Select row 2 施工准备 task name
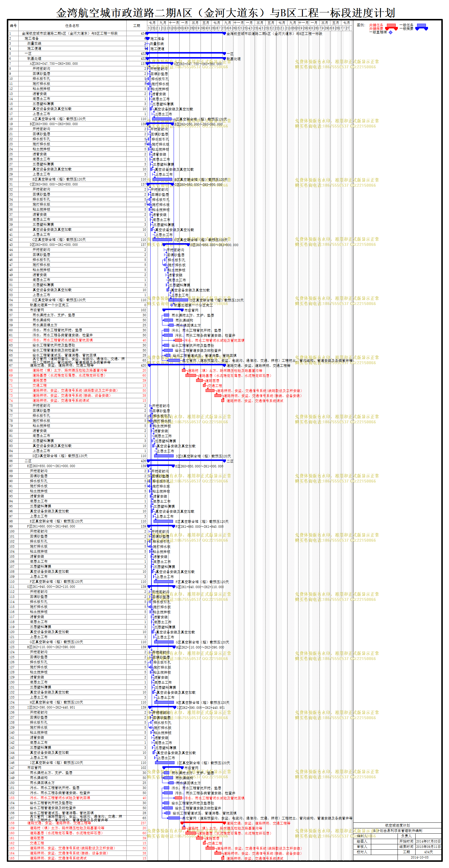This screenshot has width=449, height=868. tap(31, 38)
